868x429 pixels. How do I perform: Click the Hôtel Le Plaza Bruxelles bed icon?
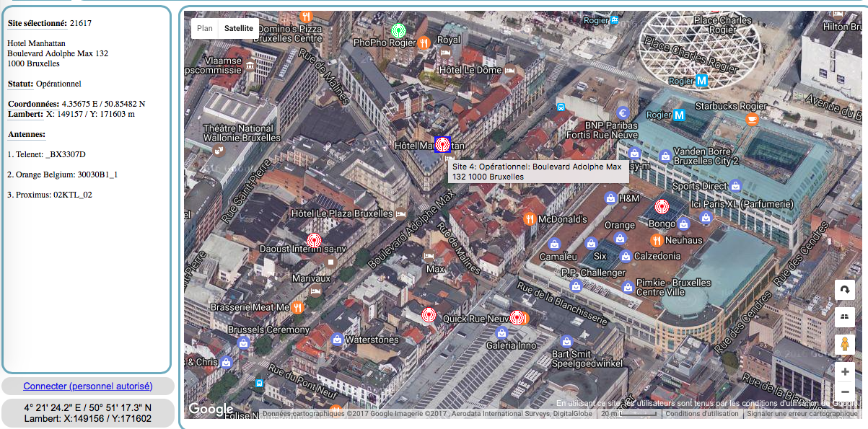pyautogui.click(x=400, y=214)
